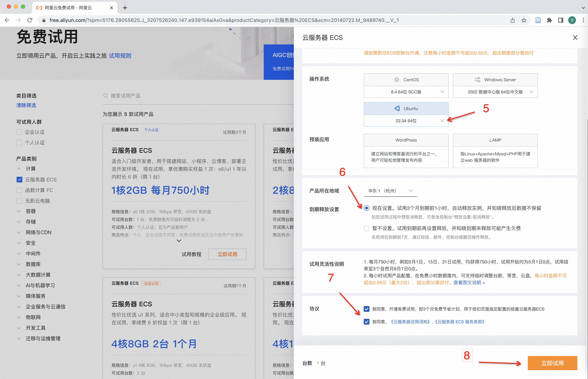Screen dimensions: 588x379
Task: Click the search magnifier icon
Action: [x=106, y=96]
